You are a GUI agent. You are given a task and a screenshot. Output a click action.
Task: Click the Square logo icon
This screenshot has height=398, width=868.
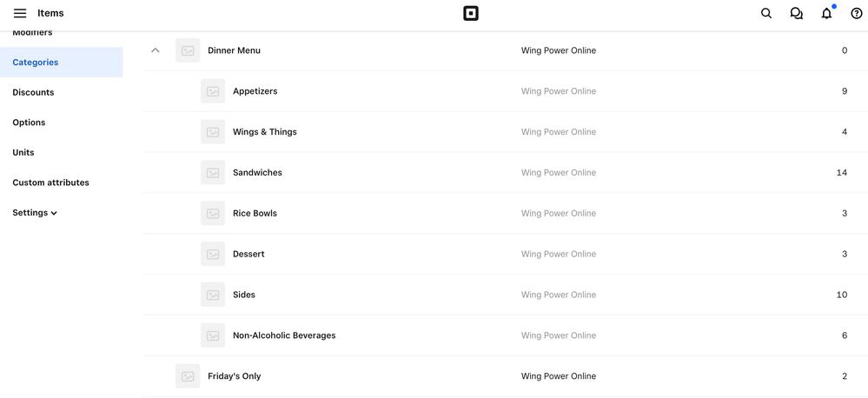(471, 13)
